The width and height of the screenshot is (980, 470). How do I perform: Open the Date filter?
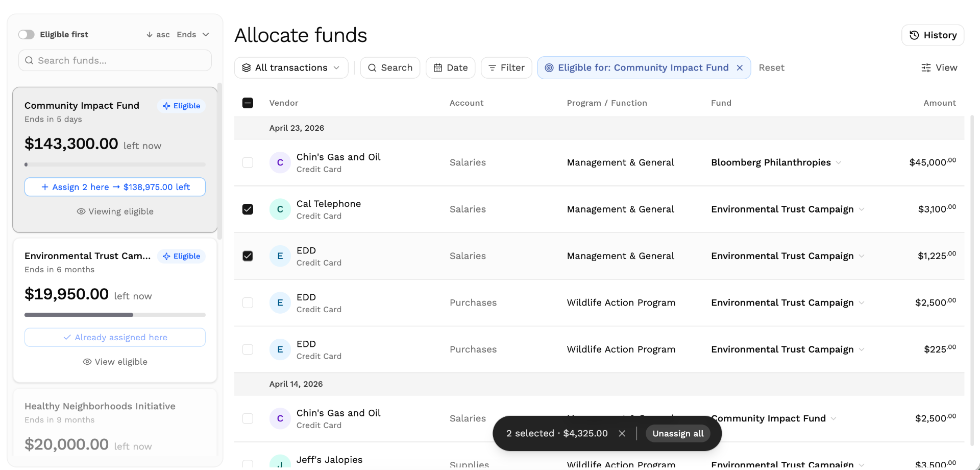pos(450,67)
